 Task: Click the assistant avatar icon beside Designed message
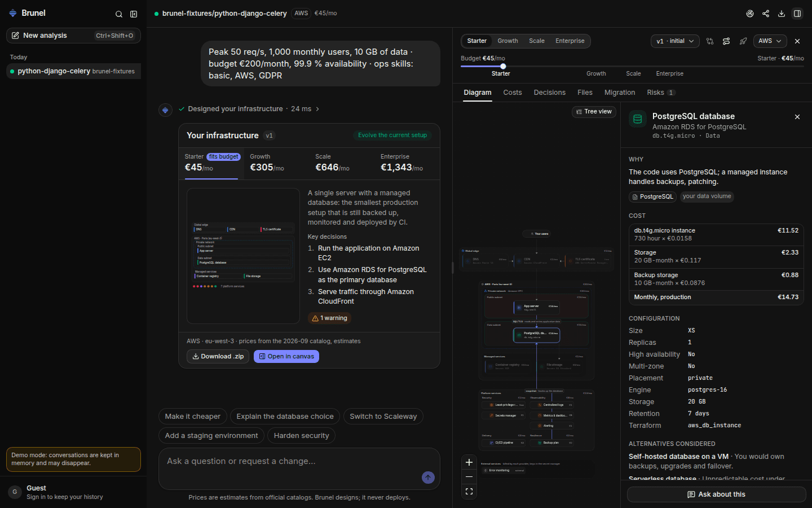click(x=165, y=110)
